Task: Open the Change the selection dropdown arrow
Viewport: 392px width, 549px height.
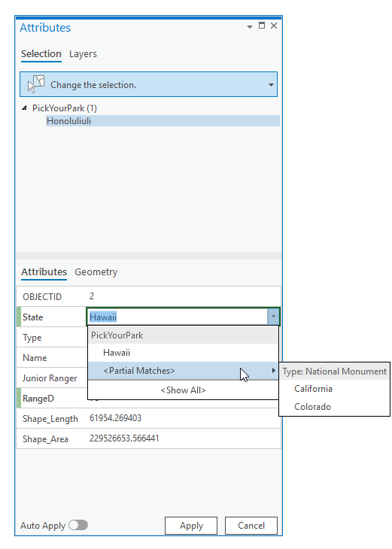Action: pyautogui.click(x=271, y=85)
